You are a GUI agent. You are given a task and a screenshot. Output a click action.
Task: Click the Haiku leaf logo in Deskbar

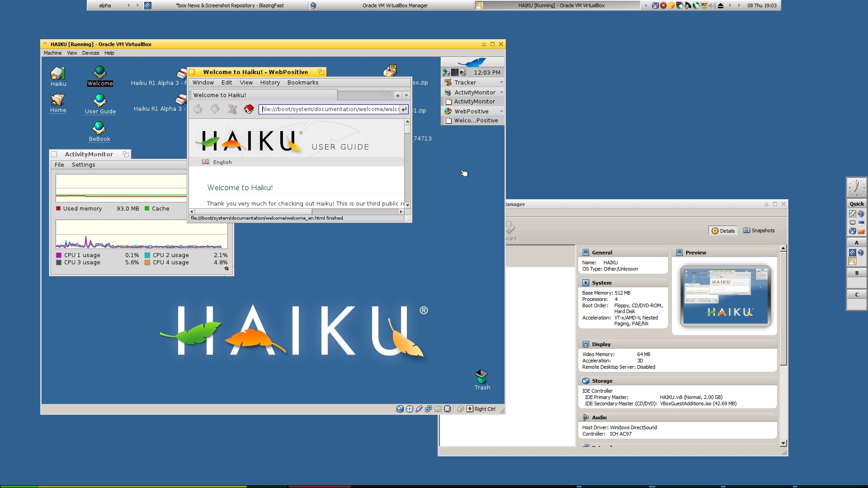click(x=472, y=62)
